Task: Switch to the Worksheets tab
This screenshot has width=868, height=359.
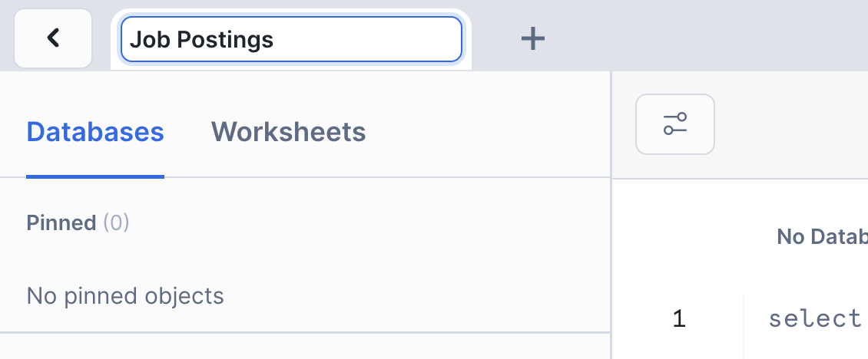Action: (288, 132)
